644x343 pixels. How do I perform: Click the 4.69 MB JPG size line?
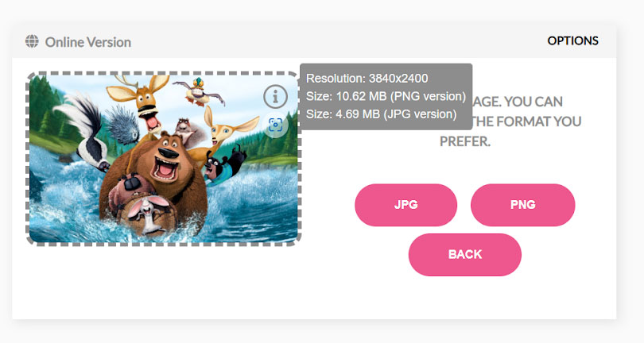381,114
